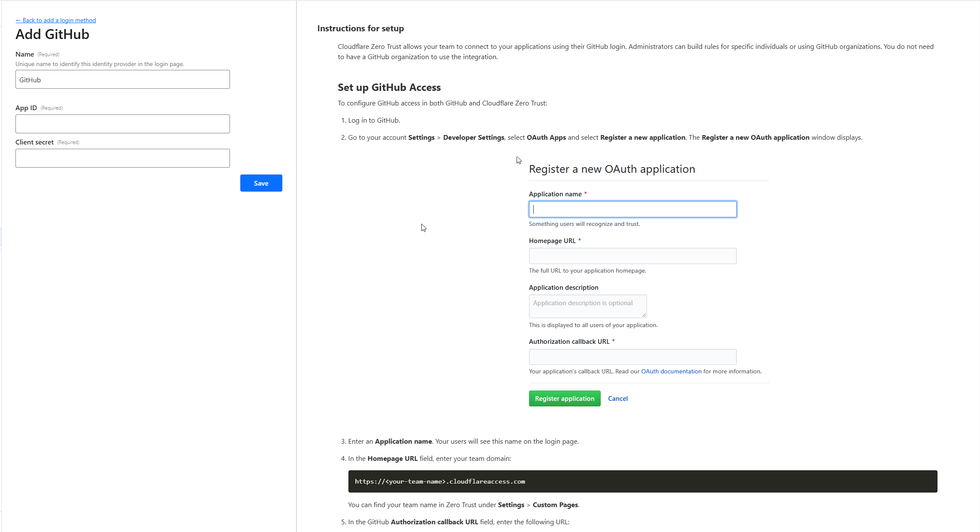
Task: Click the resize grabber on the description textarea
Action: (644, 314)
